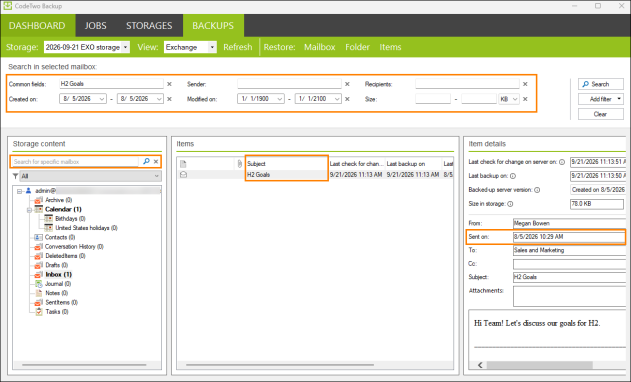Clear the Sender filter with X icon

347,84
